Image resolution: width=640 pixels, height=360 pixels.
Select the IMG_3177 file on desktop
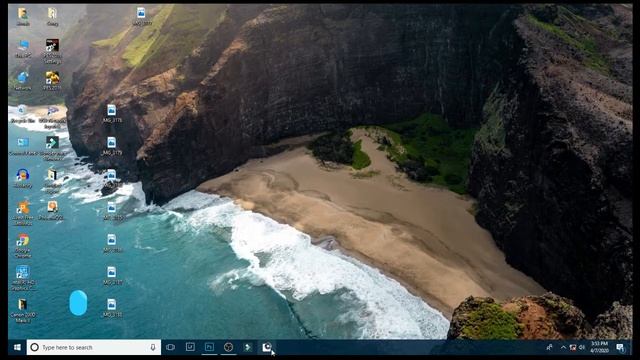pyautogui.click(x=141, y=16)
